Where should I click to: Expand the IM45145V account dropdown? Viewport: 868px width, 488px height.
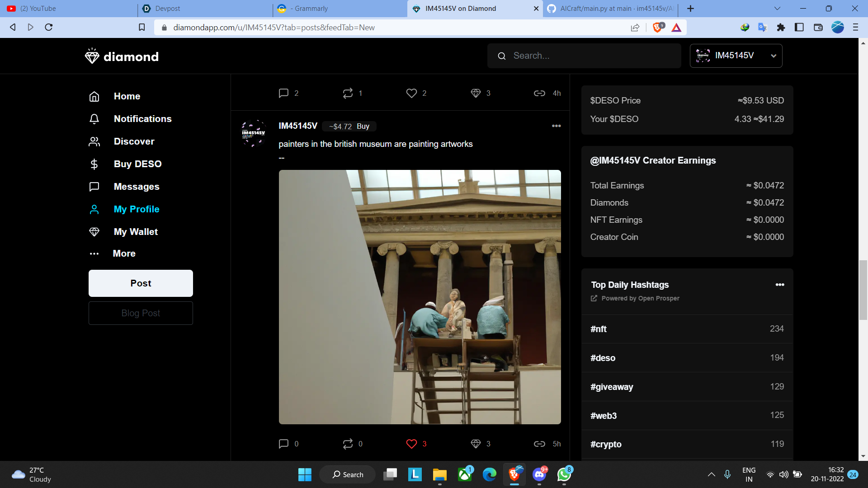[773, 56]
